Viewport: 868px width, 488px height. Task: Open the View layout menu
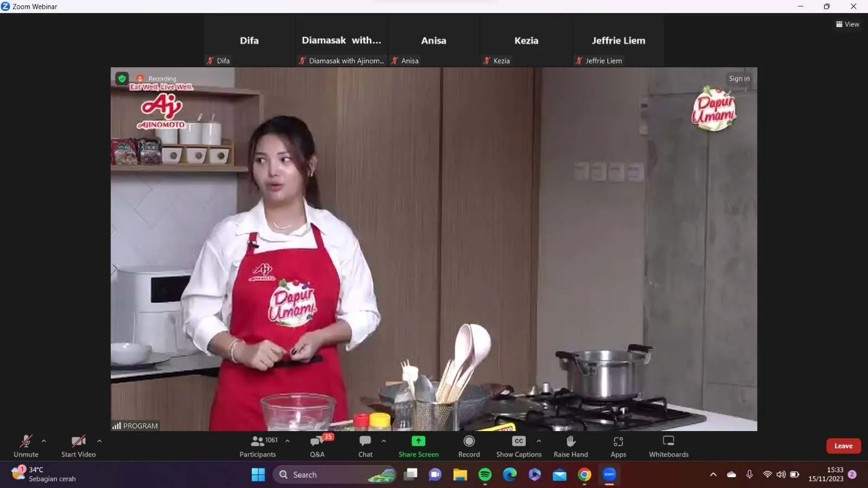[847, 24]
